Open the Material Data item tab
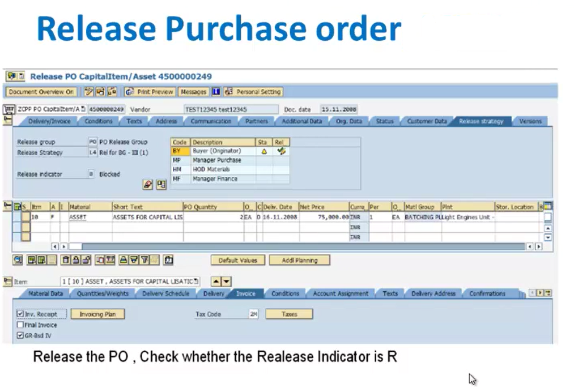574x392 pixels. (x=45, y=293)
